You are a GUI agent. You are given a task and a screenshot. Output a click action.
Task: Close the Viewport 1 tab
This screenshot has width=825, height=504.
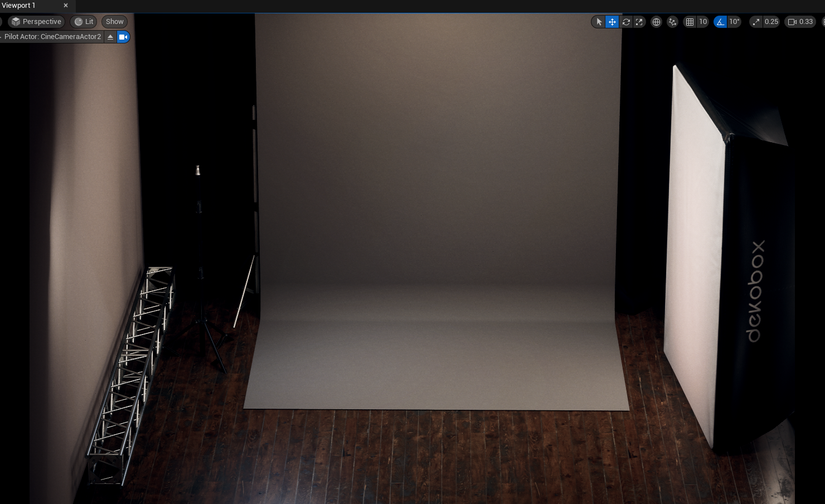pos(66,6)
